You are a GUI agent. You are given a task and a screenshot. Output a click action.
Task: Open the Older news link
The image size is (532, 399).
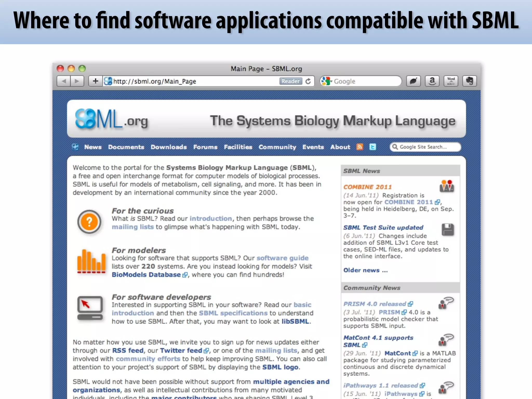365,270
